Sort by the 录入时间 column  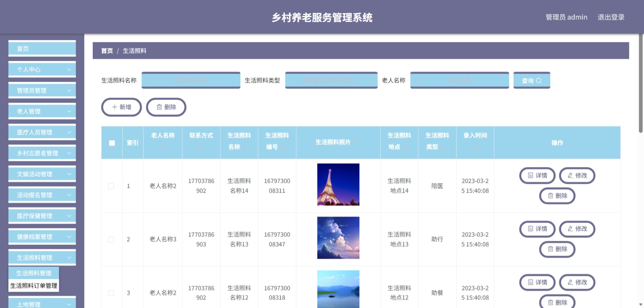click(475, 147)
